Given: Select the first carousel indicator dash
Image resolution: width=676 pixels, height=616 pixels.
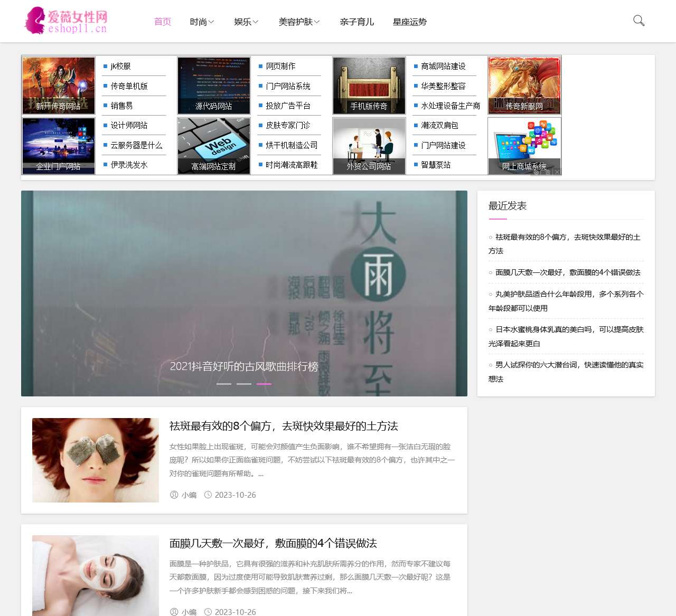Looking at the screenshot, I should point(224,384).
